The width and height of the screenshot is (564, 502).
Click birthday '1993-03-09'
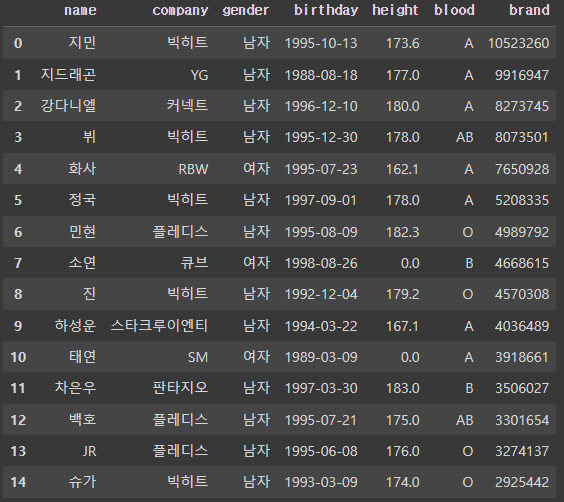pyautogui.click(x=321, y=482)
